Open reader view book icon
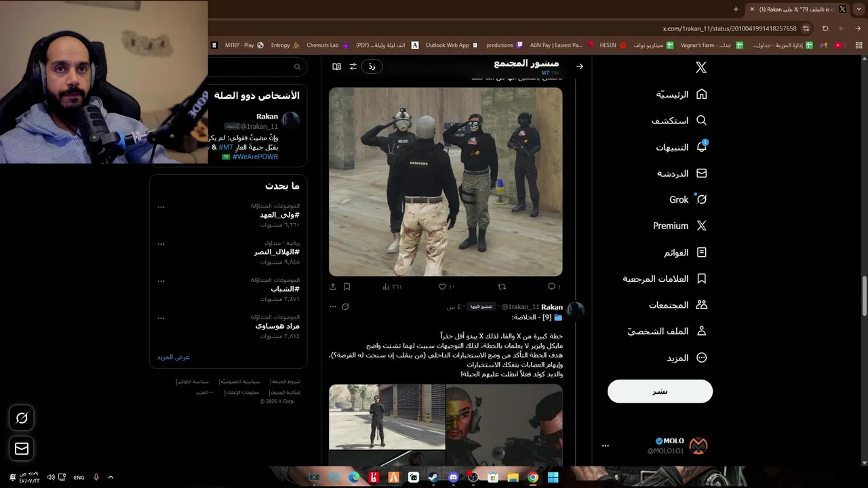Image resolution: width=868 pixels, height=488 pixels. click(336, 66)
